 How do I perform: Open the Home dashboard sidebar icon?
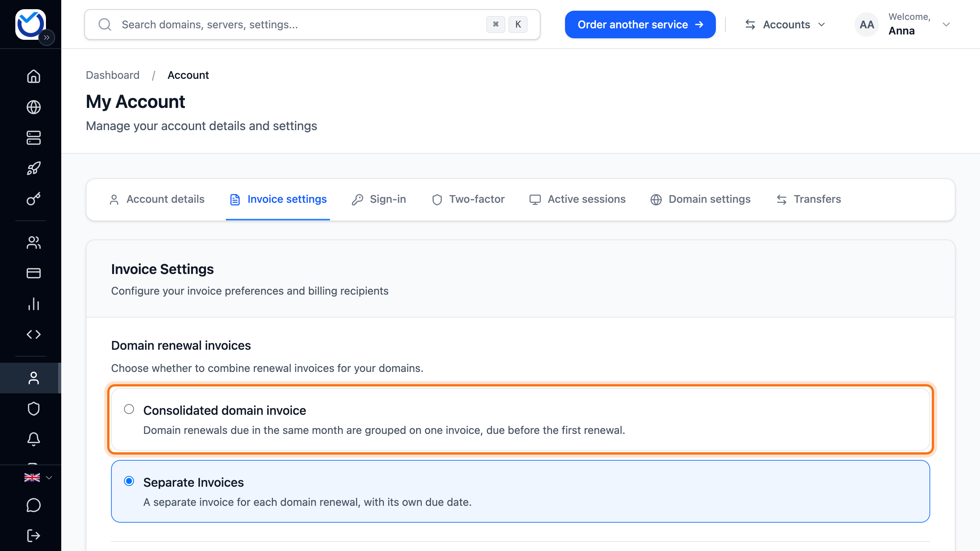tap(34, 76)
